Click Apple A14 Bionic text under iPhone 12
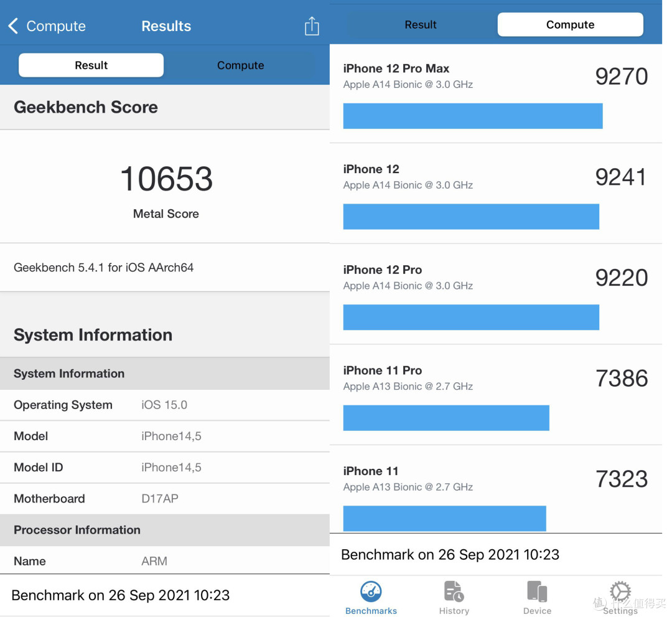Image resolution: width=672 pixels, height=617 pixels. coord(408,186)
